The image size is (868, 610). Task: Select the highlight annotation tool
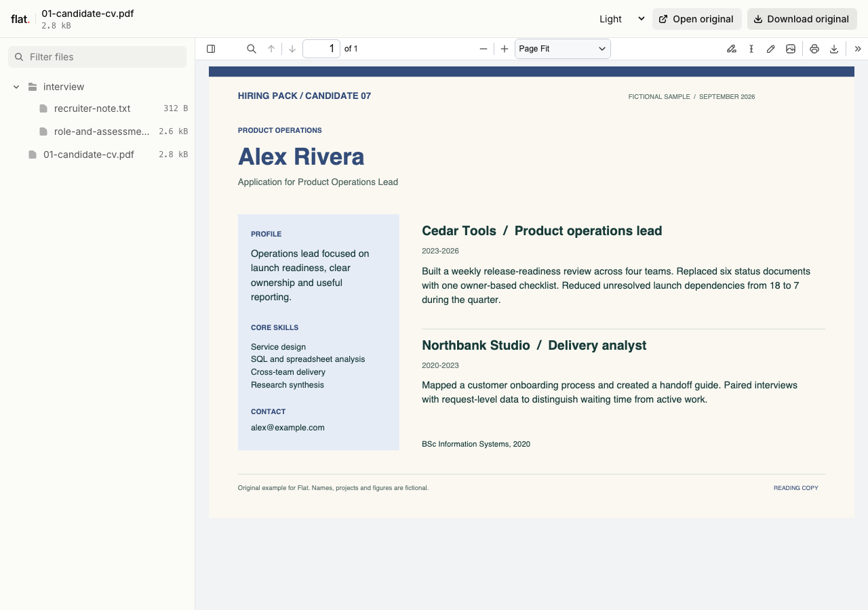(x=732, y=49)
